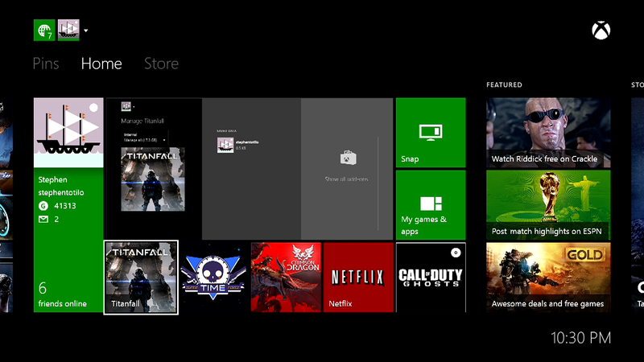Click the disc icon on Call of Duty tile
The image size is (644, 362).
(456, 253)
